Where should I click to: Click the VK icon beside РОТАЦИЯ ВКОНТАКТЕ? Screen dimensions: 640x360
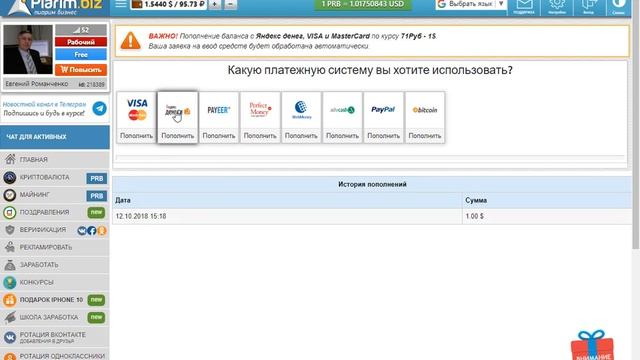tap(10, 337)
